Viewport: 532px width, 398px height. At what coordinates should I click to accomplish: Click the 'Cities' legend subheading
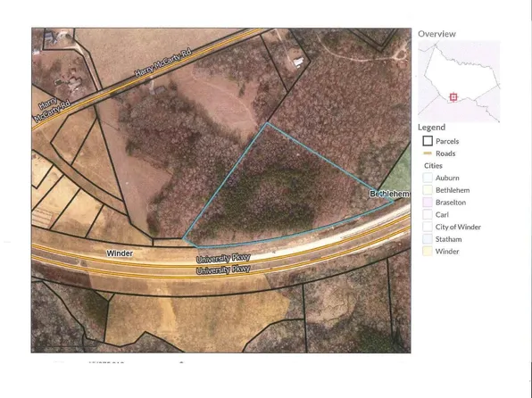coord(433,166)
